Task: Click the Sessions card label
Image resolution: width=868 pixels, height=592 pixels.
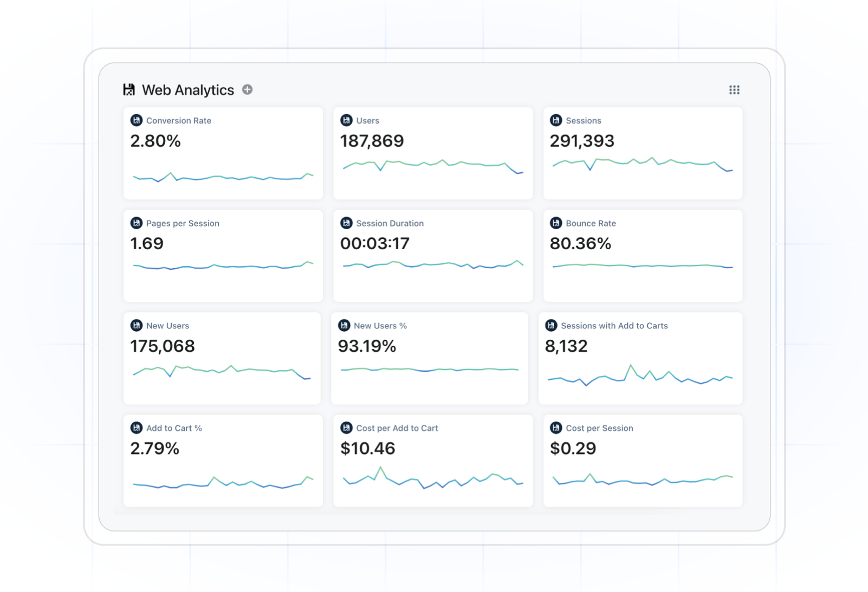Action: [583, 121]
